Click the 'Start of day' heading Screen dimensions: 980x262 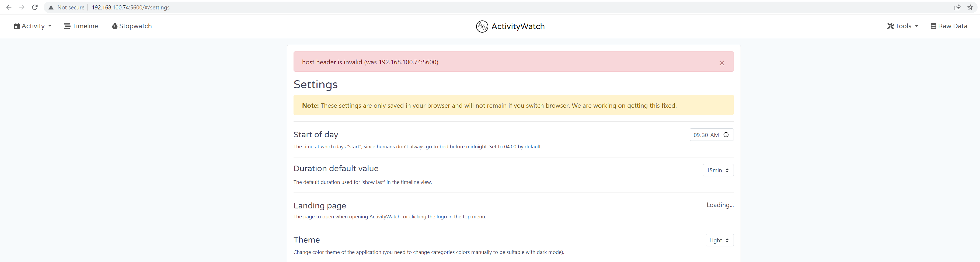[316, 135]
